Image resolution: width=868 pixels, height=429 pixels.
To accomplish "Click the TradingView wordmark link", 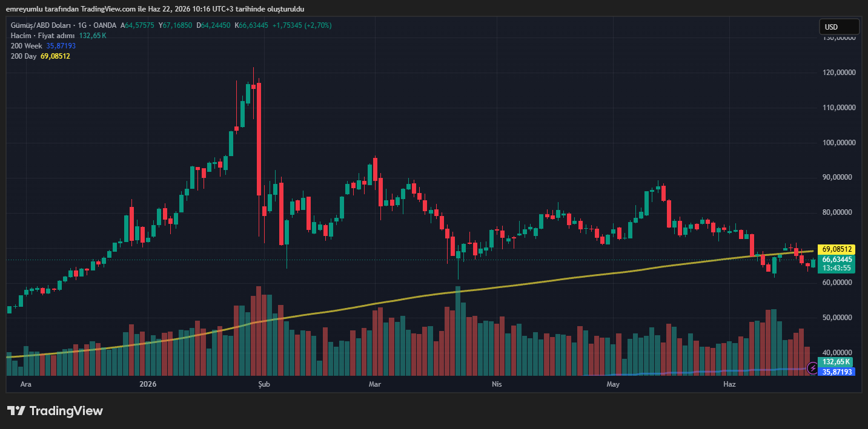I will 66,411.
